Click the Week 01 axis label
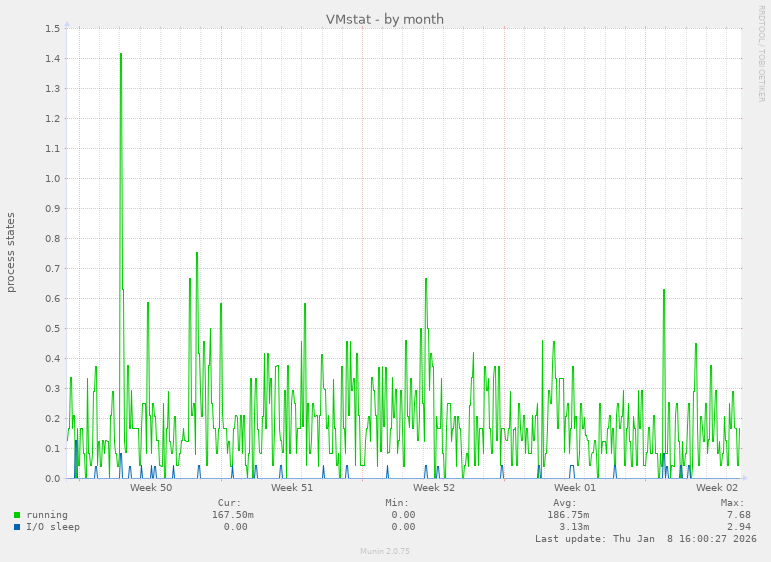The image size is (771, 562). [x=575, y=487]
